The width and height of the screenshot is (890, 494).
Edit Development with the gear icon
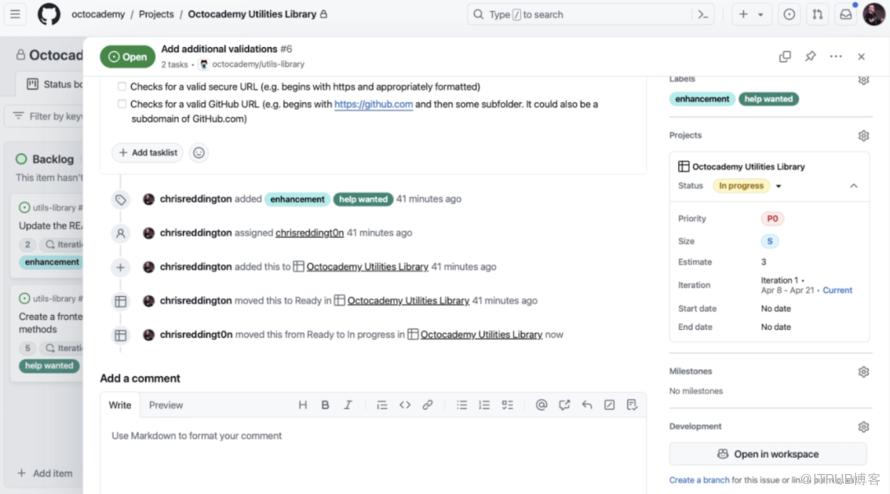pyautogui.click(x=863, y=427)
